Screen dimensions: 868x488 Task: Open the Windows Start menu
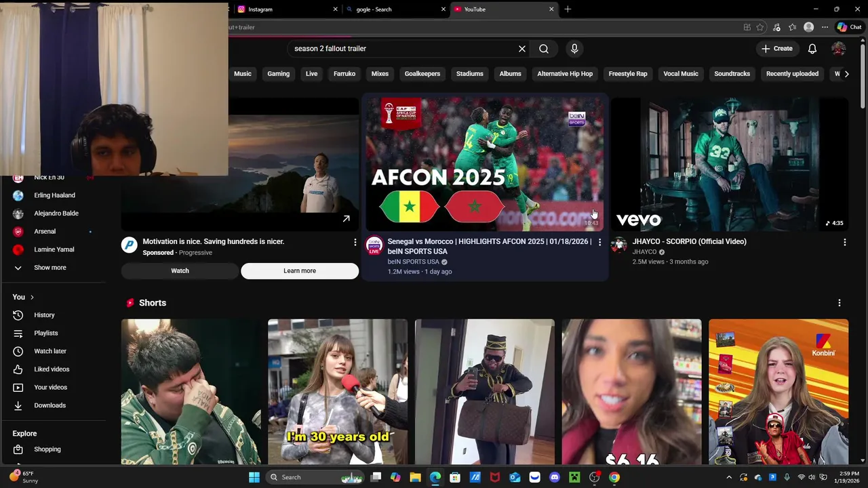tap(254, 477)
